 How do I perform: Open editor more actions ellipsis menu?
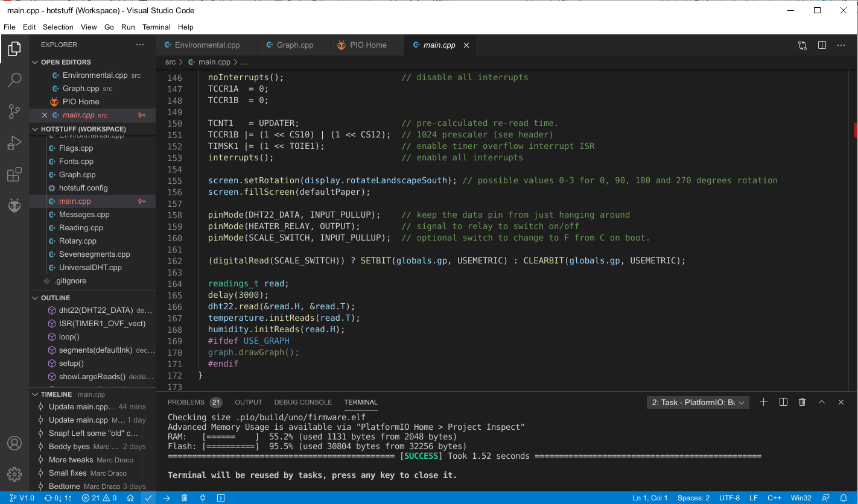[x=842, y=45]
